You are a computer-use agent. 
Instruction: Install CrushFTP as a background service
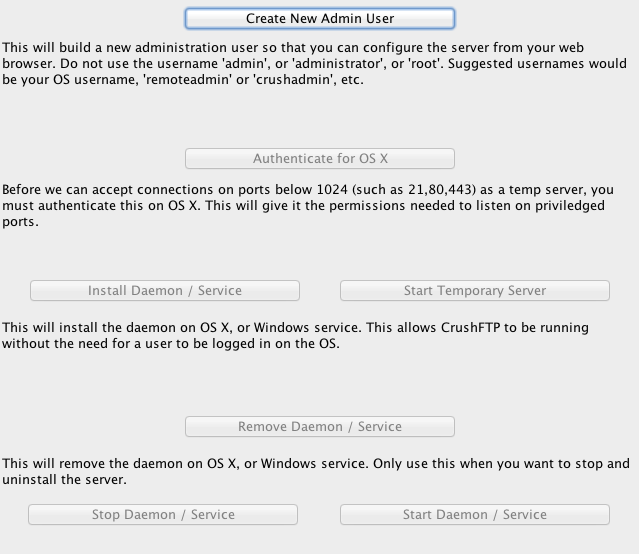pyautogui.click(x=165, y=291)
